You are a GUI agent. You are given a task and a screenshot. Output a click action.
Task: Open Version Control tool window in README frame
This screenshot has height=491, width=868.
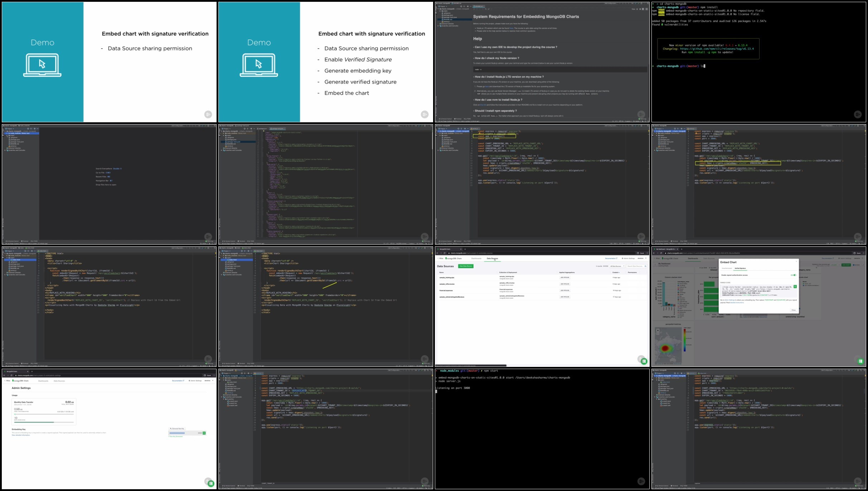(446, 119)
